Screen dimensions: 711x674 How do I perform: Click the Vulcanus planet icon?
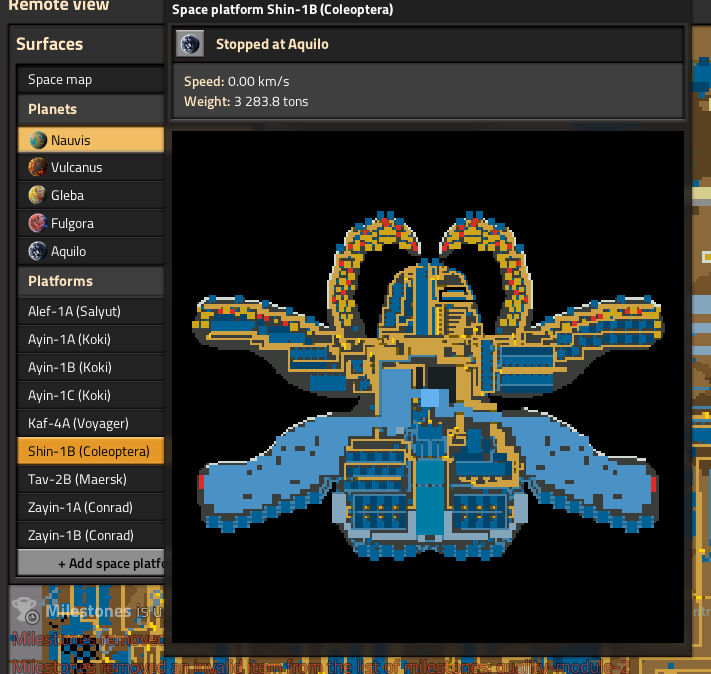38,167
